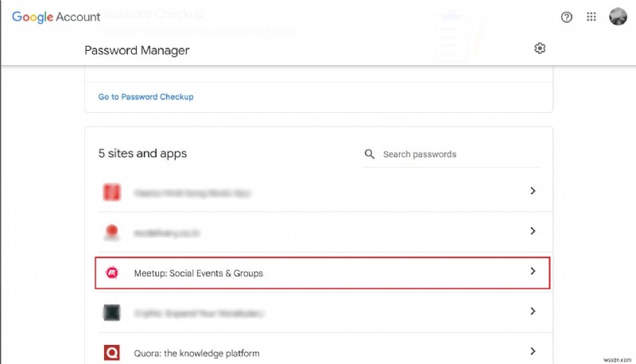Click the 5 sites and apps heading
Viewport: 636px width, 364px height.
click(x=142, y=153)
